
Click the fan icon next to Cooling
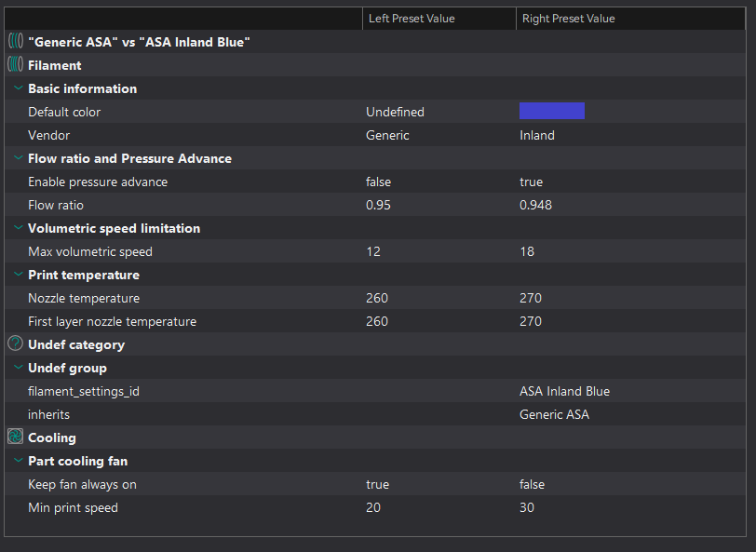click(x=16, y=437)
